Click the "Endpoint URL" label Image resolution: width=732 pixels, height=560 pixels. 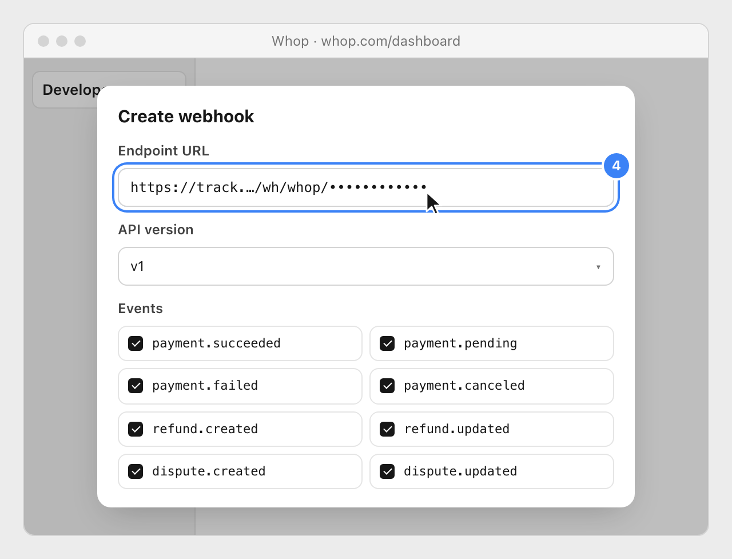click(x=164, y=151)
